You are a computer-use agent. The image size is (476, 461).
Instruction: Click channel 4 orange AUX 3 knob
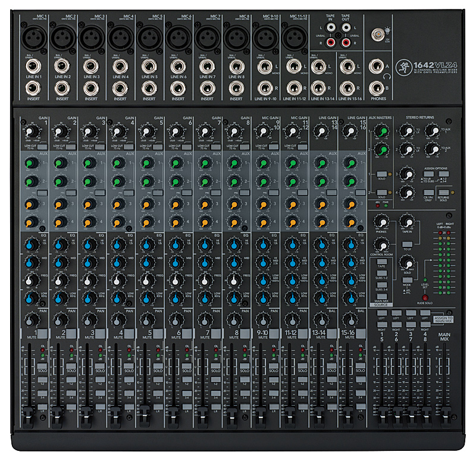point(118,204)
